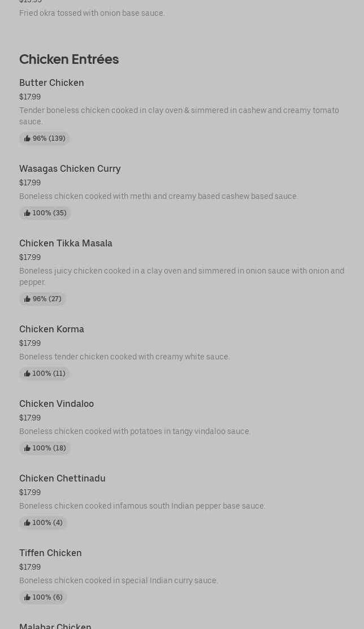Select the Tiffen Chicken dish
The image size is (364, 629).
tap(50, 553)
